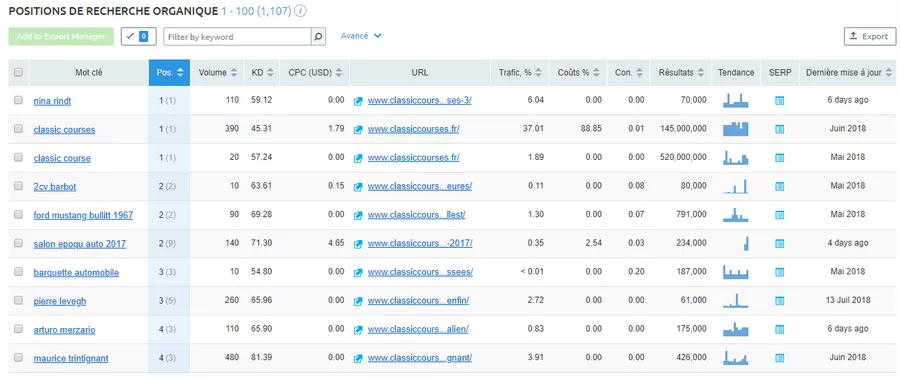Open the URL ending in -2017/

420,244
